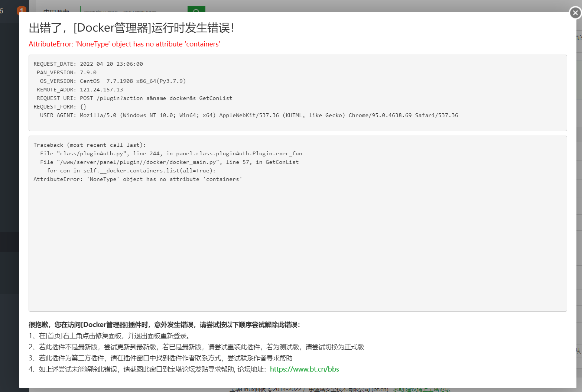
Task: Click the docker_main.py line 57 traceback row
Action: pos(169,162)
